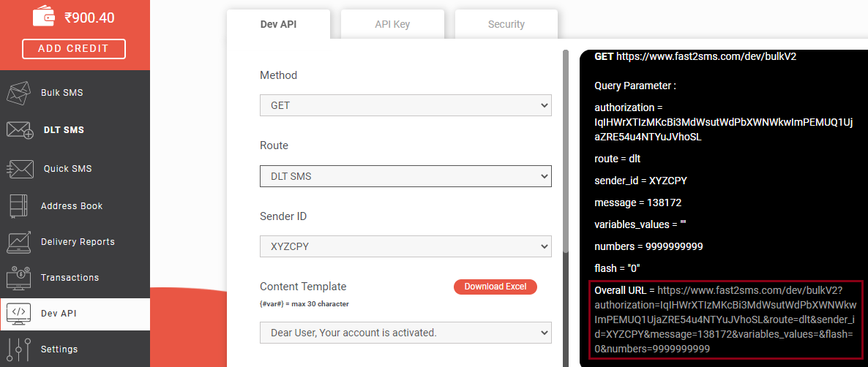
Task: Click the ADD CREDIT button
Action: [x=74, y=49]
